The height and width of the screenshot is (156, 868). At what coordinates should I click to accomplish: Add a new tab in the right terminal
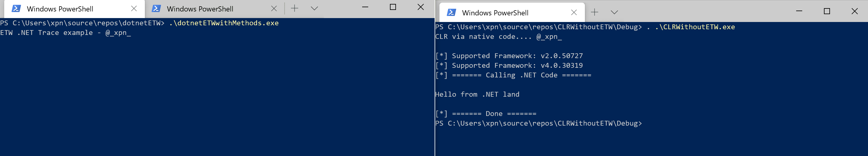pyautogui.click(x=595, y=12)
